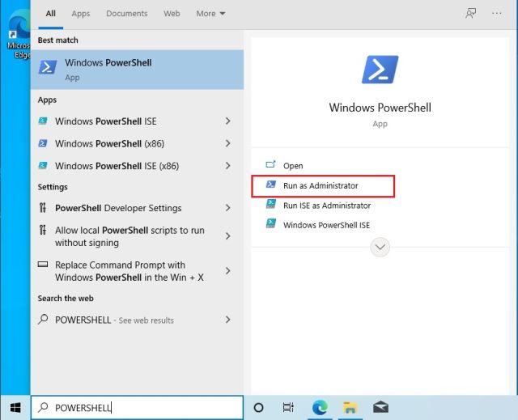Click the Run ISE as Administrator icon
The height and width of the screenshot is (420, 518).
(271, 204)
